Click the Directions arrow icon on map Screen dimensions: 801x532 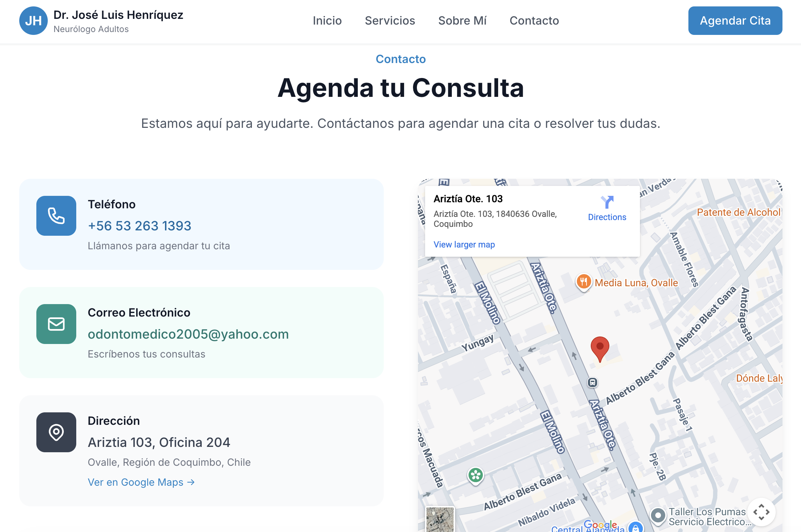tap(607, 202)
